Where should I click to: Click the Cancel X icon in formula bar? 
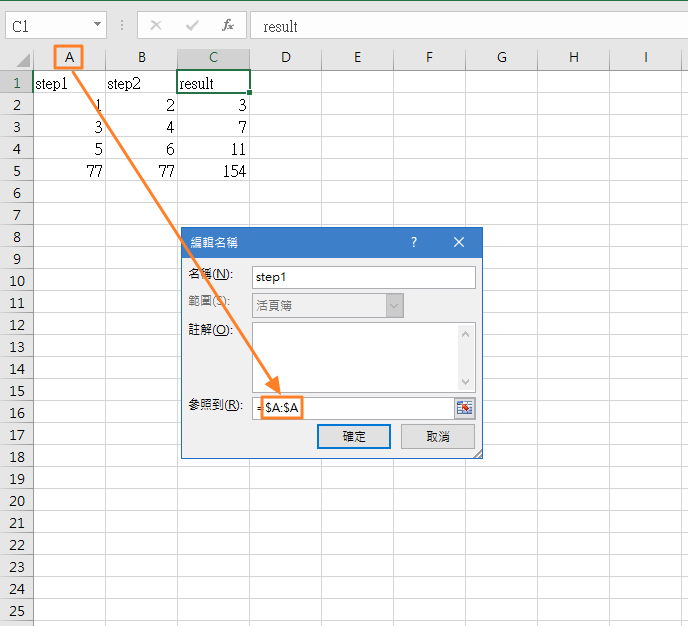(156, 25)
